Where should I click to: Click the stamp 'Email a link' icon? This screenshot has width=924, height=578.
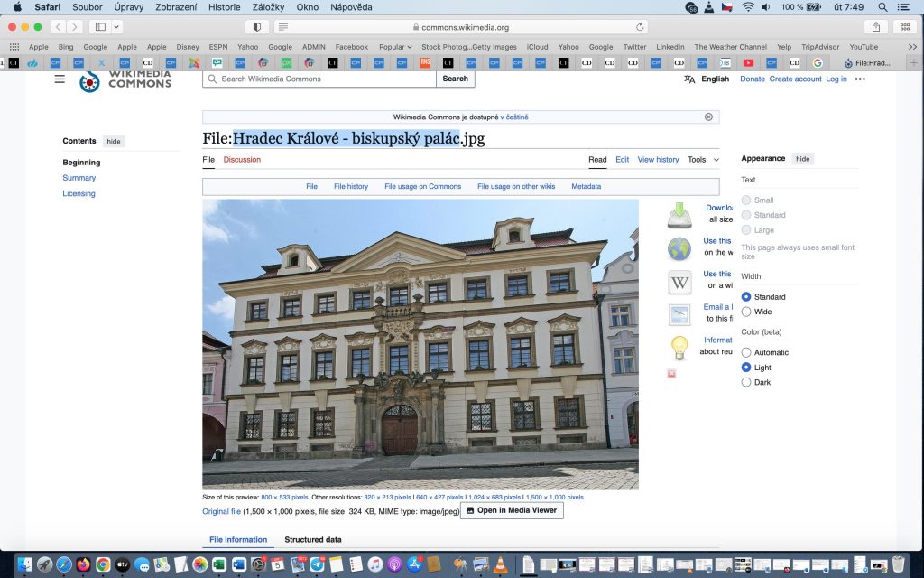click(x=679, y=314)
